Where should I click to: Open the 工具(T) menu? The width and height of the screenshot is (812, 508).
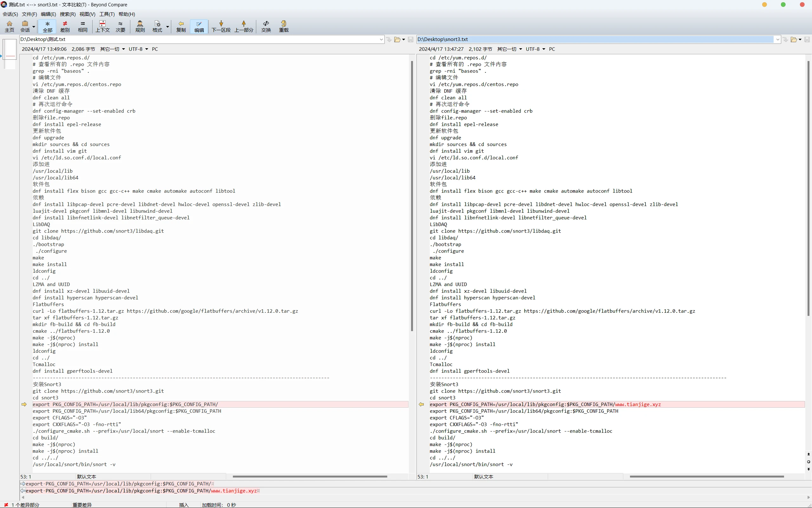pyautogui.click(x=107, y=14)
